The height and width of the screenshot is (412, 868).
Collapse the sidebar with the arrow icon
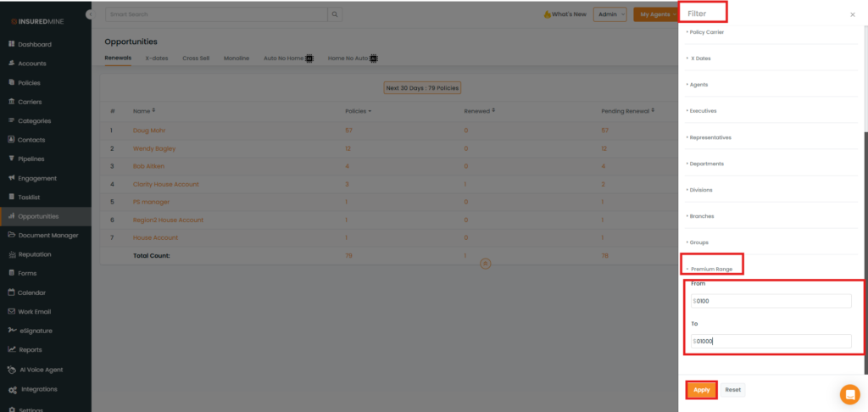[90, 15]
